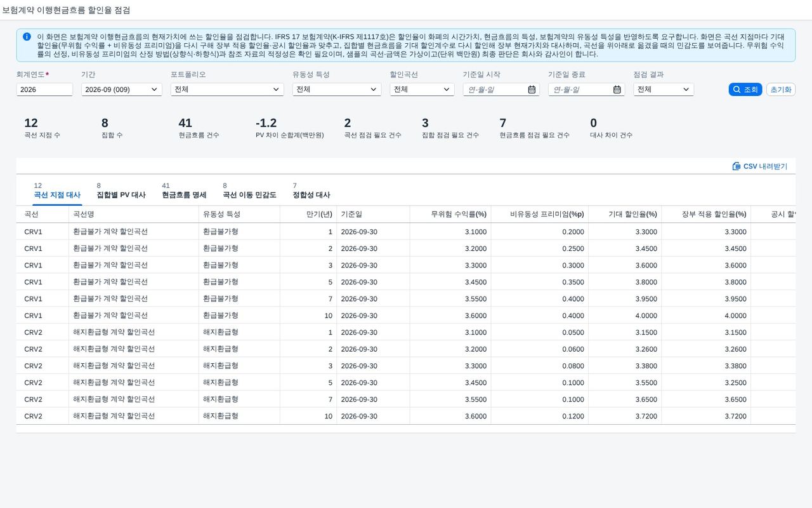Click the 유동성 특성 column header
The width and height of the screenshot is (812, 508).
[239, 215]
